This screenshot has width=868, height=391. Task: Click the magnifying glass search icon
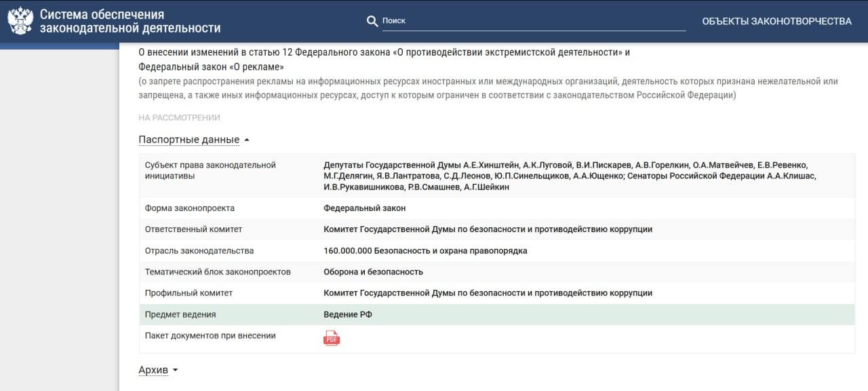372,21
